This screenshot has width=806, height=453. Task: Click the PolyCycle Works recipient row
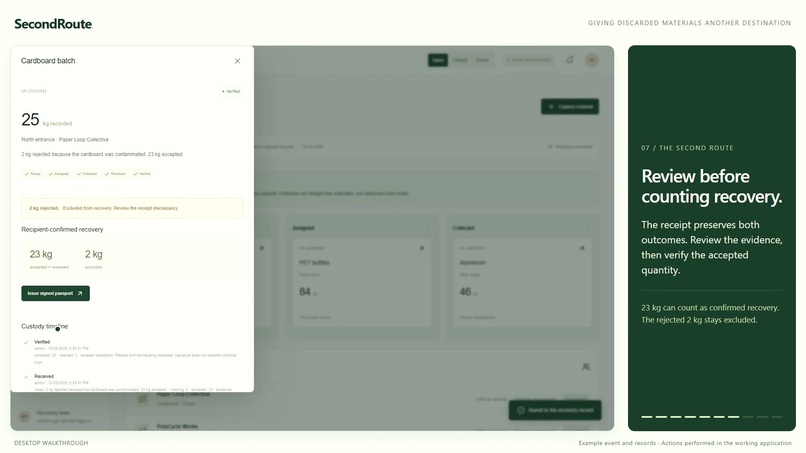pyautogui.click(x=362, y=427)
